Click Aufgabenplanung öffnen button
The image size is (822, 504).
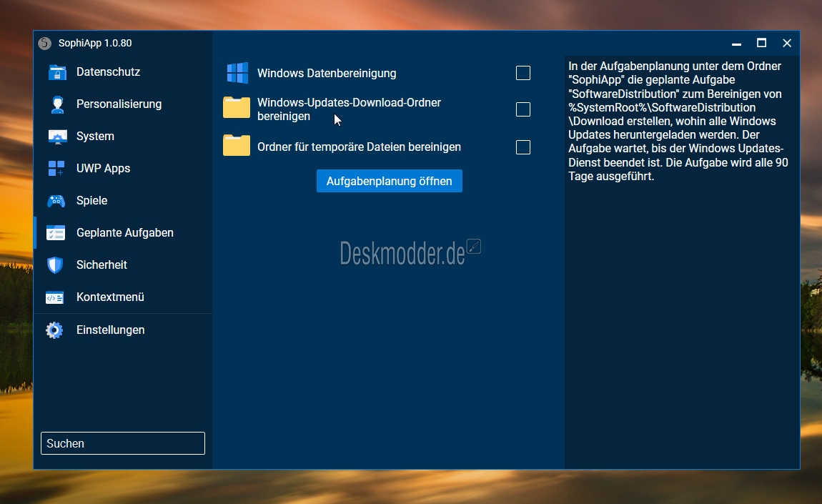390,181
